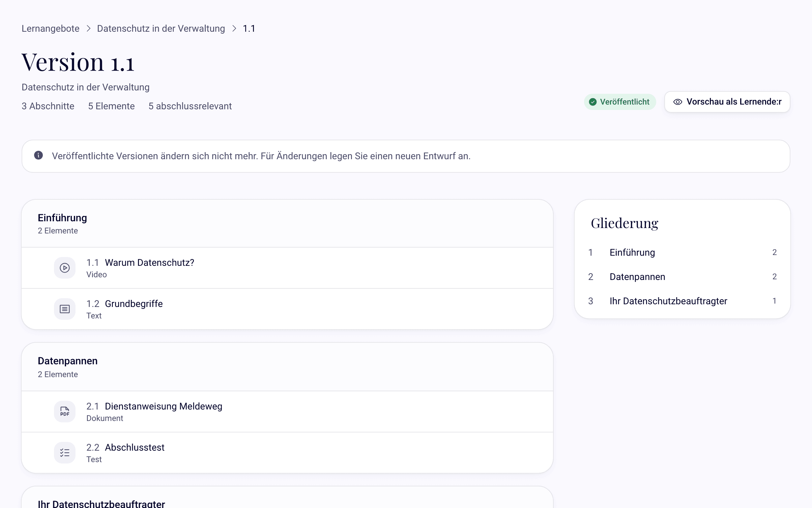Click the subtitle Datenschutz in der Verwaltung under title
This screenshot has width=812, height=508.
[x=85, y=87]
